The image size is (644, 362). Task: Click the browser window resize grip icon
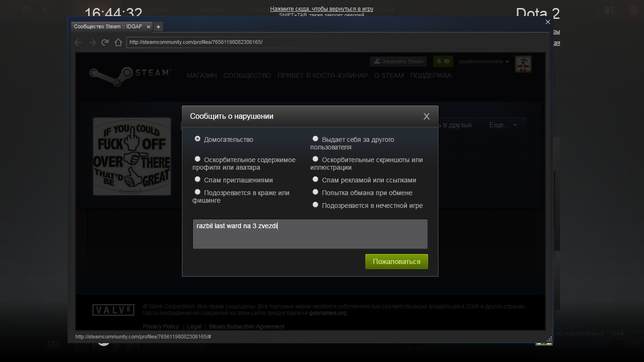549,339
